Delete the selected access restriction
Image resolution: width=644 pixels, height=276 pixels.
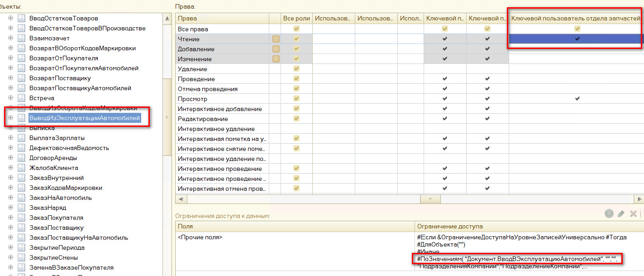point(634,213)
